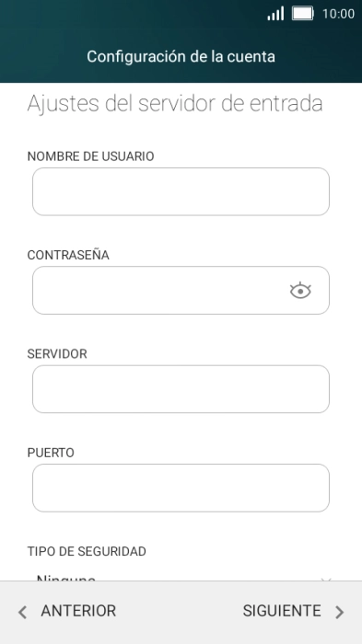Tap the NOMBRE DE USUARIO label
Screen dimensions: 362x644
click(90, 156)
